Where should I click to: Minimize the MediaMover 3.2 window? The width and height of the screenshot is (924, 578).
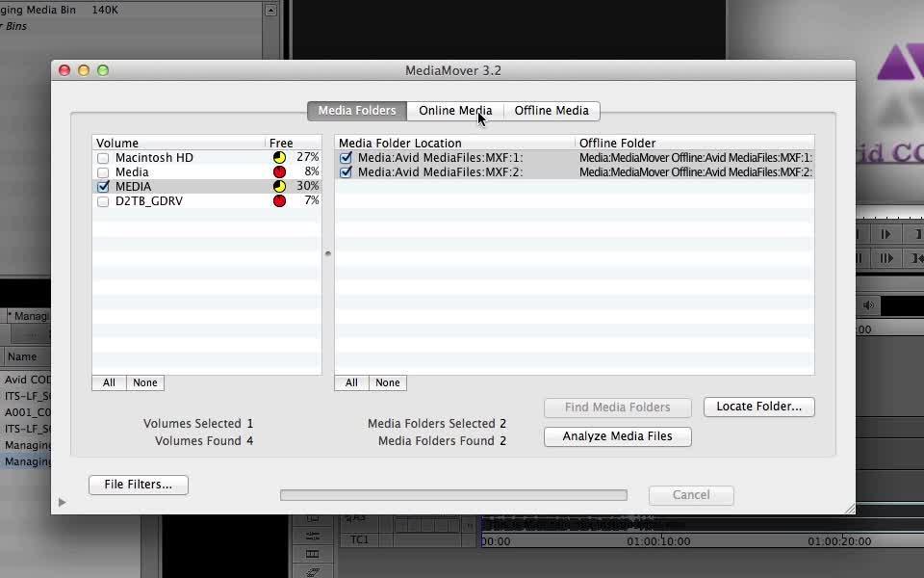tap(84, 70)
